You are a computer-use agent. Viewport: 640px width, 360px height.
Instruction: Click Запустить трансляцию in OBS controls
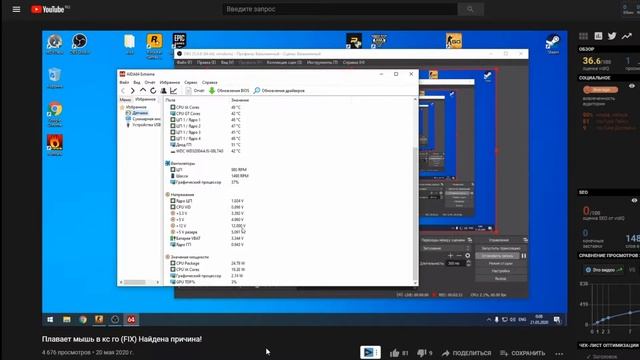pos(501,248)
